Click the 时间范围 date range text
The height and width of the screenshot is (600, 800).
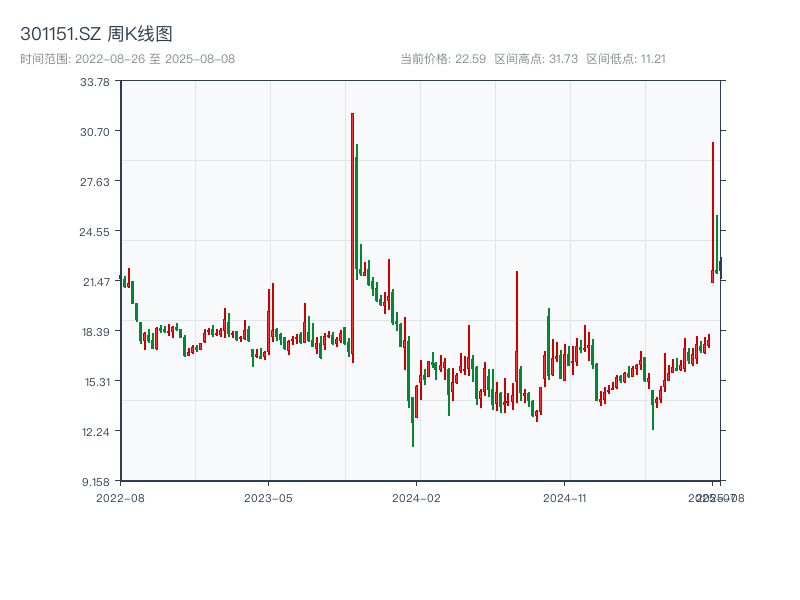pos(127,59)
